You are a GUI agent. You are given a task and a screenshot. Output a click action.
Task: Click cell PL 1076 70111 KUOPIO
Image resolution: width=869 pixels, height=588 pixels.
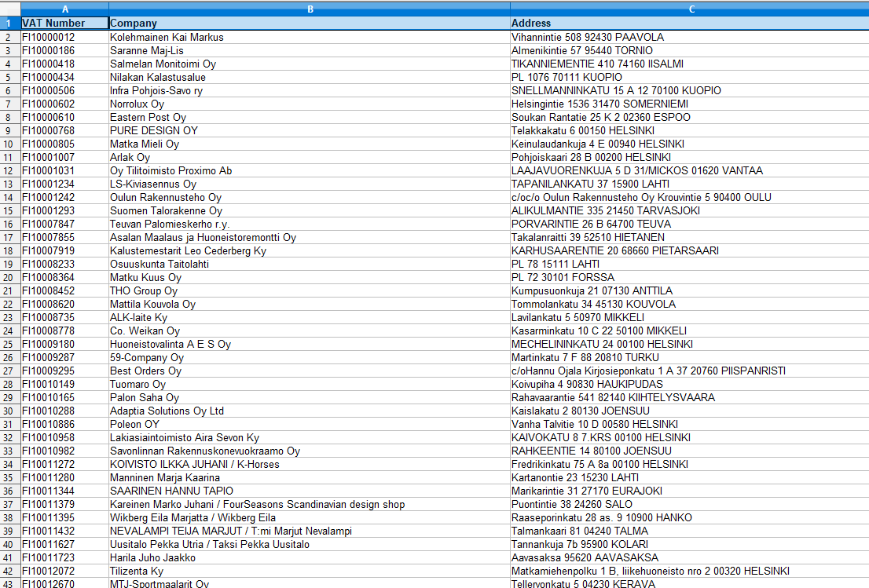tap(689, 77)
